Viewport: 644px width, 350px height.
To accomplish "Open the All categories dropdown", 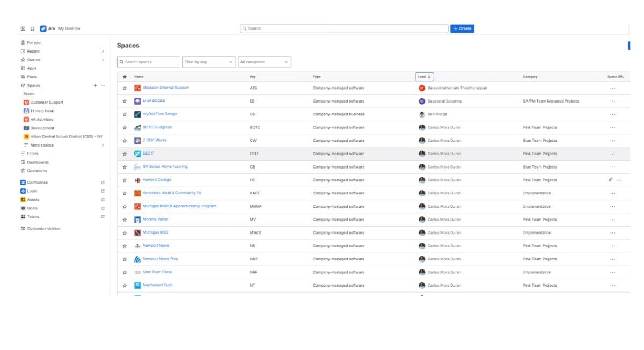I will click(x=265, y=62).
